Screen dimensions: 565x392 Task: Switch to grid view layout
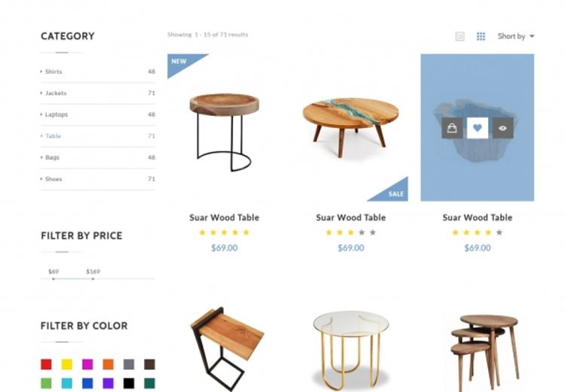coord(481,36)
